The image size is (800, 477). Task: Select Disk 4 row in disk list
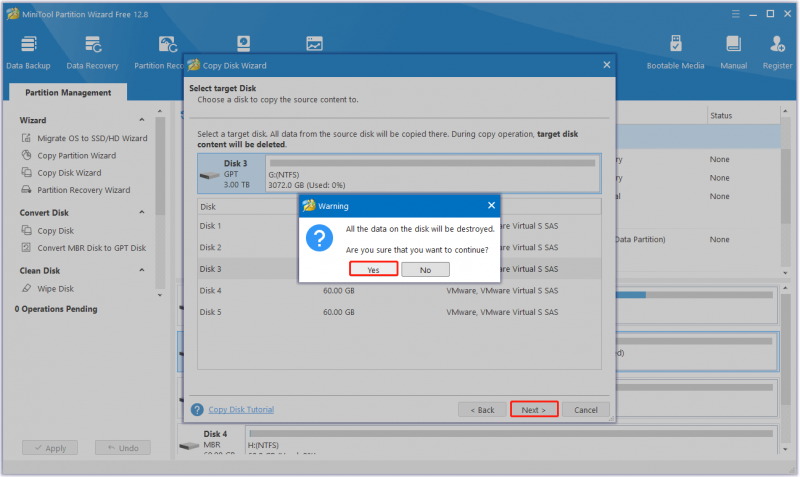pyautogui.click(x=399, y=291)
